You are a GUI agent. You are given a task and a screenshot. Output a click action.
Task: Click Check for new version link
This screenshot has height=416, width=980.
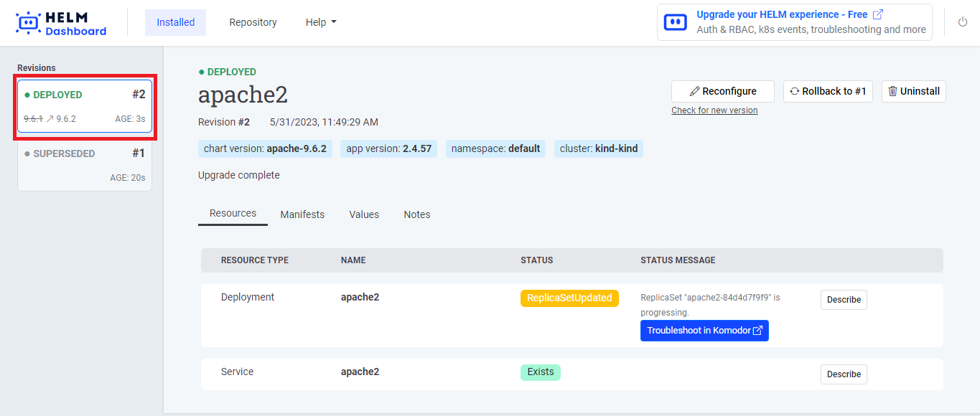click(x=714, y=110)
